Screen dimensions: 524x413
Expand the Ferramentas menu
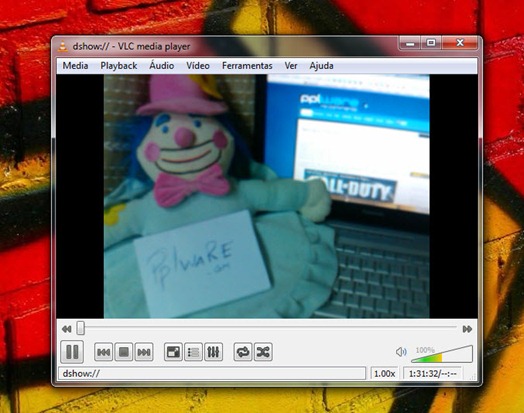(x=247, y=65)
